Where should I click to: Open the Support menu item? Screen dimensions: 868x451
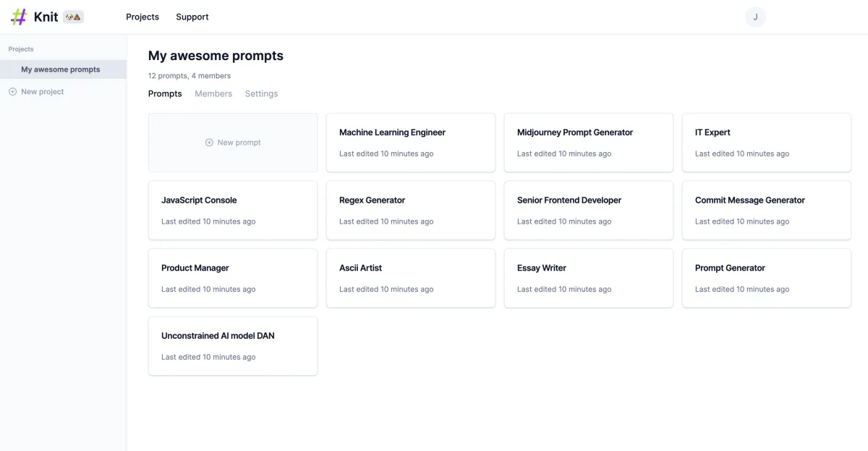pos(192,17)
